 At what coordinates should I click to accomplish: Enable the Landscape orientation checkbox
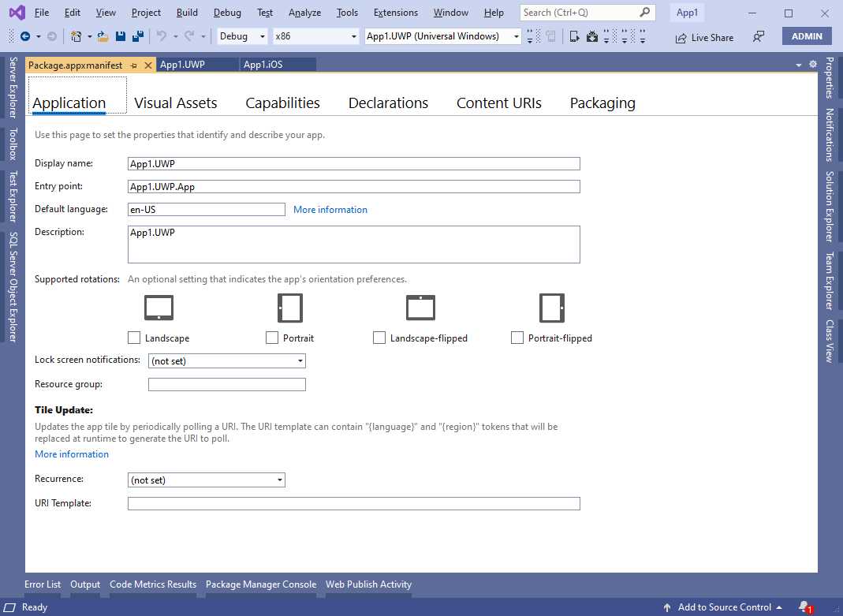(x=134, y=338)
